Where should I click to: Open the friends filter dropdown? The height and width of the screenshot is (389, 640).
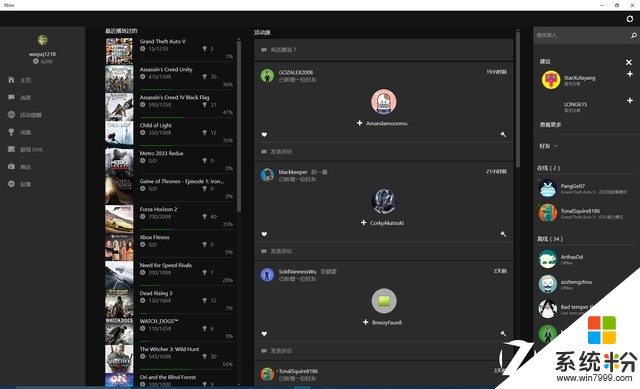click(x=549, y=146)
